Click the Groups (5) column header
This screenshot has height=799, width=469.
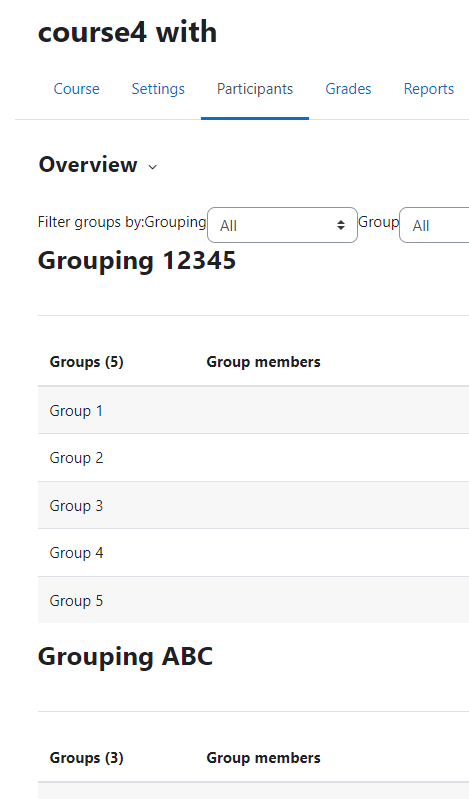tap(87, 362)
